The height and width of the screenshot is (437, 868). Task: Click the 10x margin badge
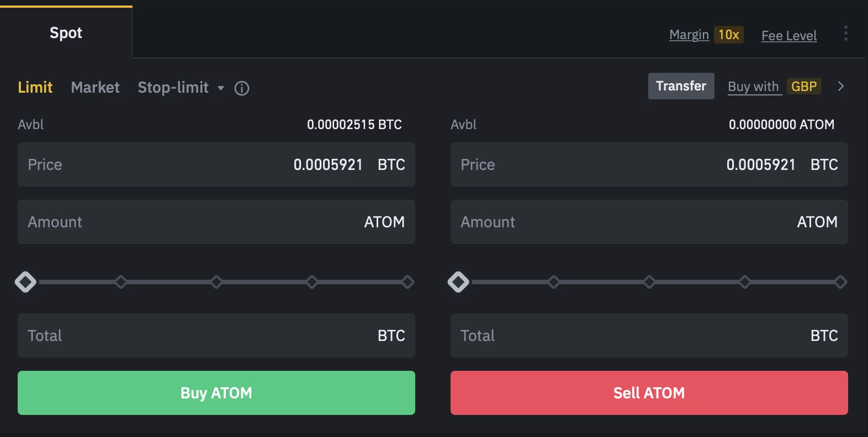728,35
